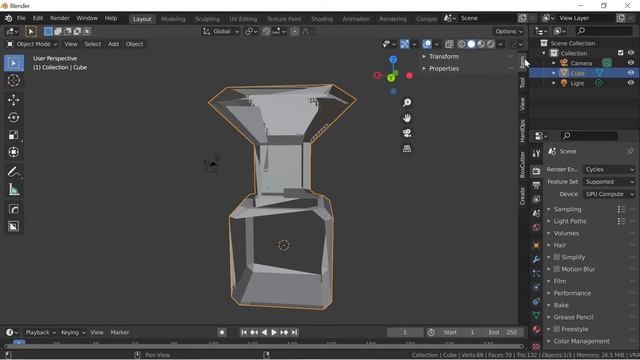This screenshot has height=360, width=640.
Task: Switch to the Modeling workspace tab
Action: point(173,19)
